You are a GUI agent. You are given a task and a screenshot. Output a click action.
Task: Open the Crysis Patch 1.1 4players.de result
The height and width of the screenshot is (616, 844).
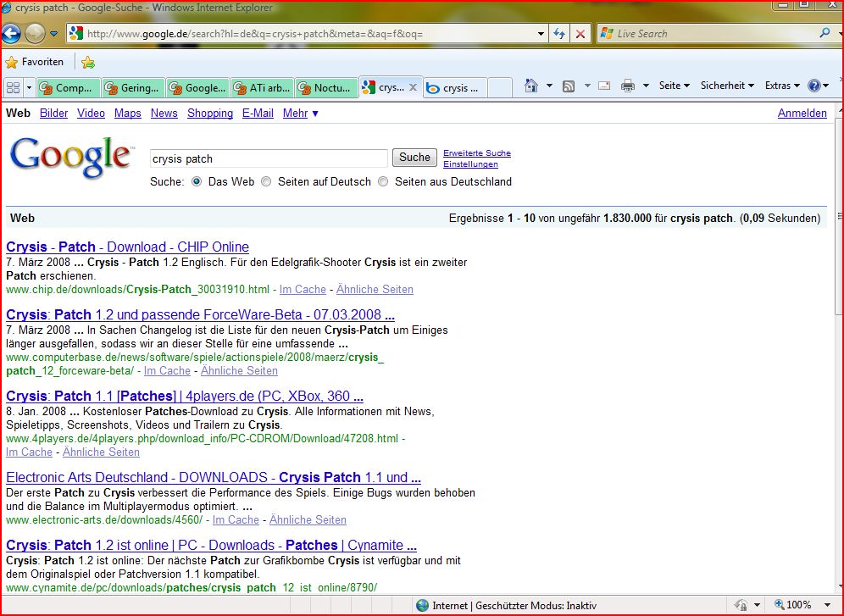pos(185,396)
